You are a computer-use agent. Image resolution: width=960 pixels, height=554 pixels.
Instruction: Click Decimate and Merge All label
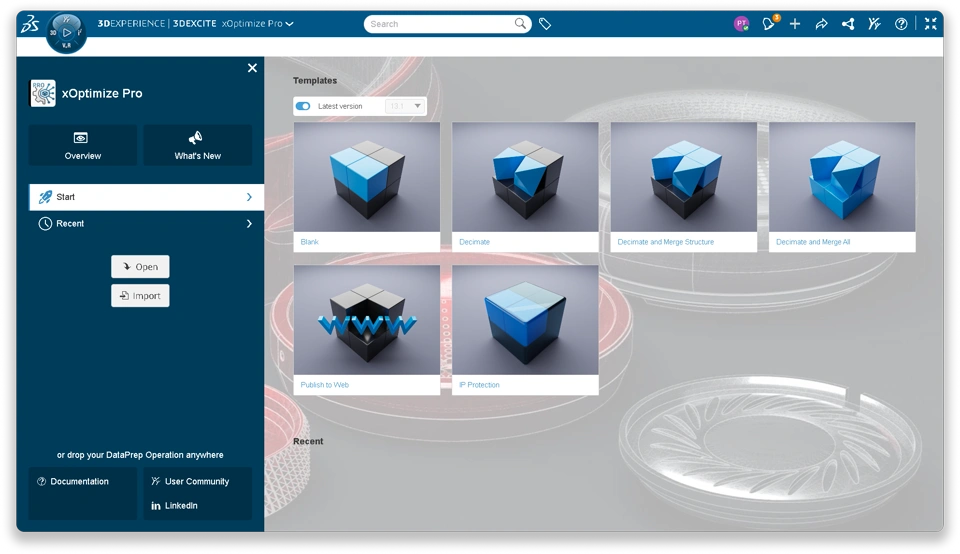point(813,242)
